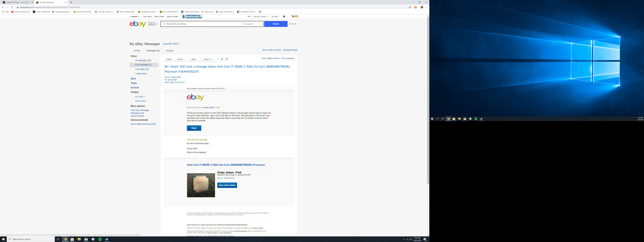Open the GA-X99-UD3 Google bookmark
The height and width of the screenshot is (242, 644).
click(105, 12)
